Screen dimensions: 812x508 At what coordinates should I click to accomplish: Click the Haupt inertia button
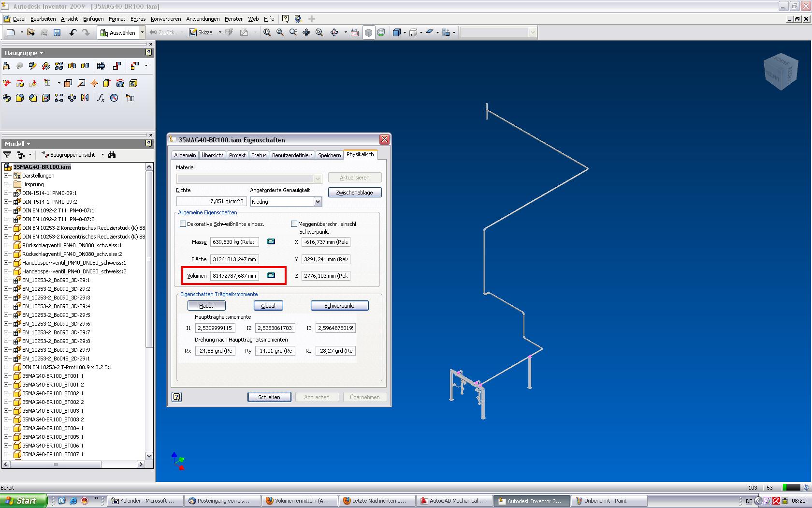(206, 306)
